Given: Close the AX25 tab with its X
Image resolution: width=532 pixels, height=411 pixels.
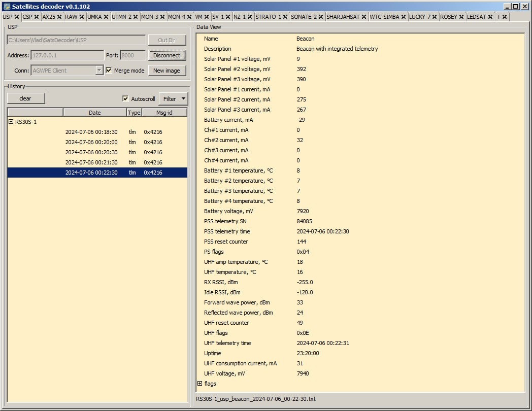Looking at the screenshot, I should 59,17.
